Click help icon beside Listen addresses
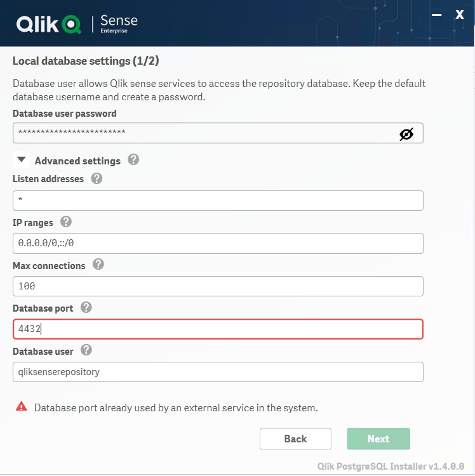Screen dimensions: 475x476 coord(97,179)
